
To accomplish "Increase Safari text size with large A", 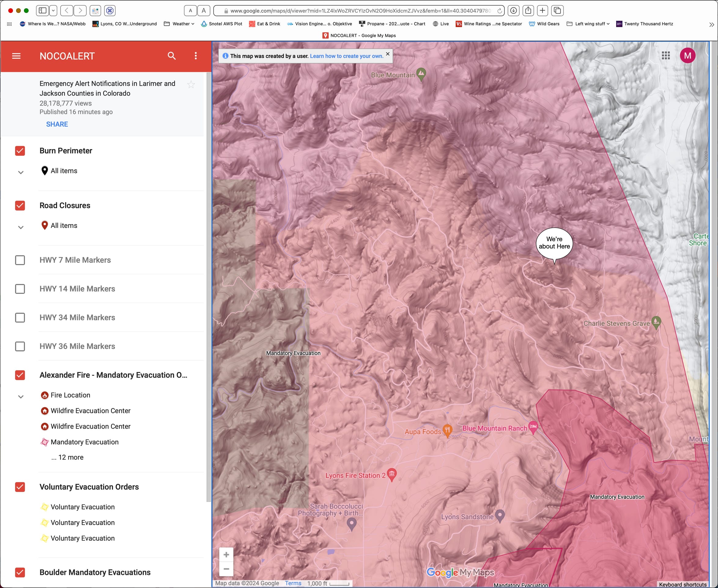I will [x=204, y=10].
